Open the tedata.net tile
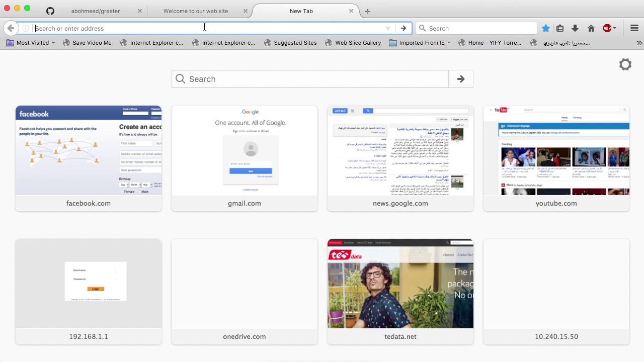Viewport: 644px width, 362px height. [x=400, y=292]
